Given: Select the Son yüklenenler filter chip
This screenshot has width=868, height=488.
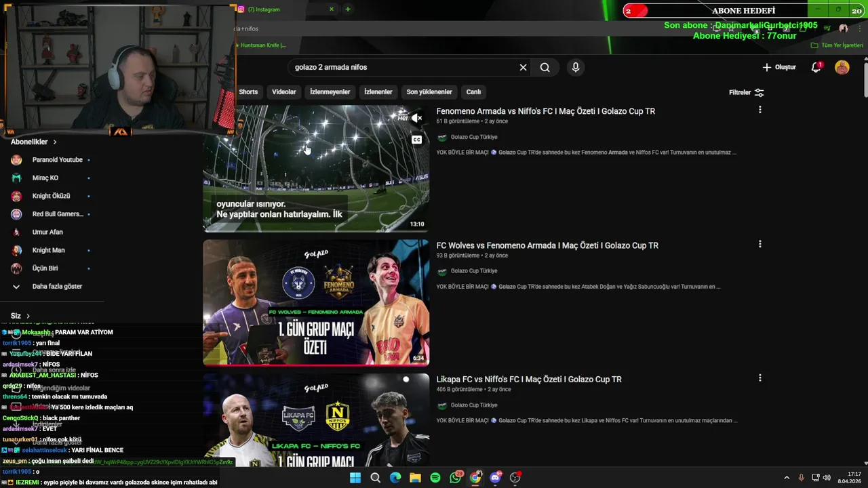Looking at the screenshot, I should click(x=429, y=92).
